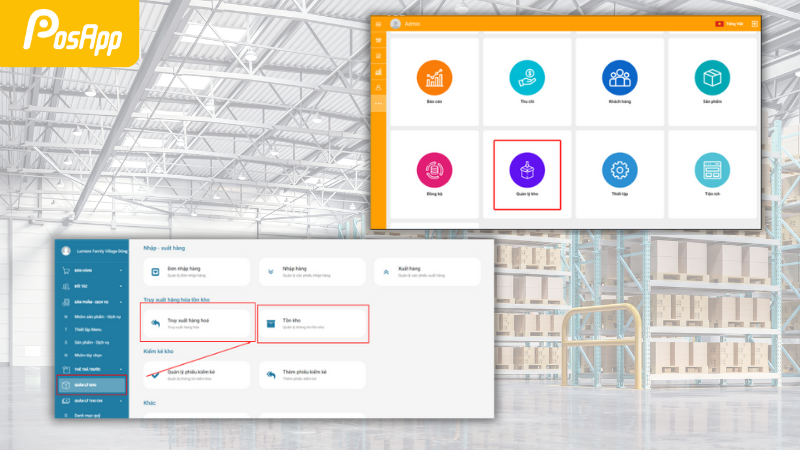Click the Admin user avatar
The width and height of the screenshot is (800, 450).
[395, 23]
